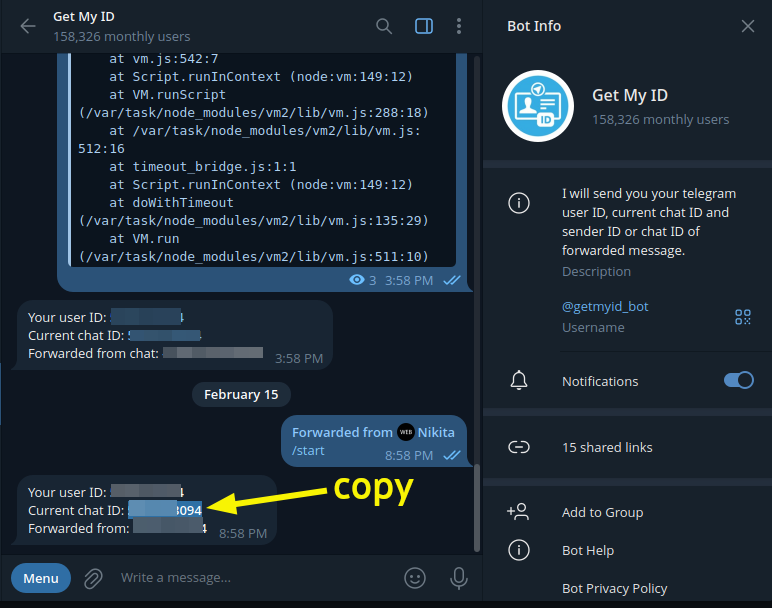Toggle the side panel icon in header
Image resolution: width=772 pixels, height=608 pixels.
(x=424, y=26)
